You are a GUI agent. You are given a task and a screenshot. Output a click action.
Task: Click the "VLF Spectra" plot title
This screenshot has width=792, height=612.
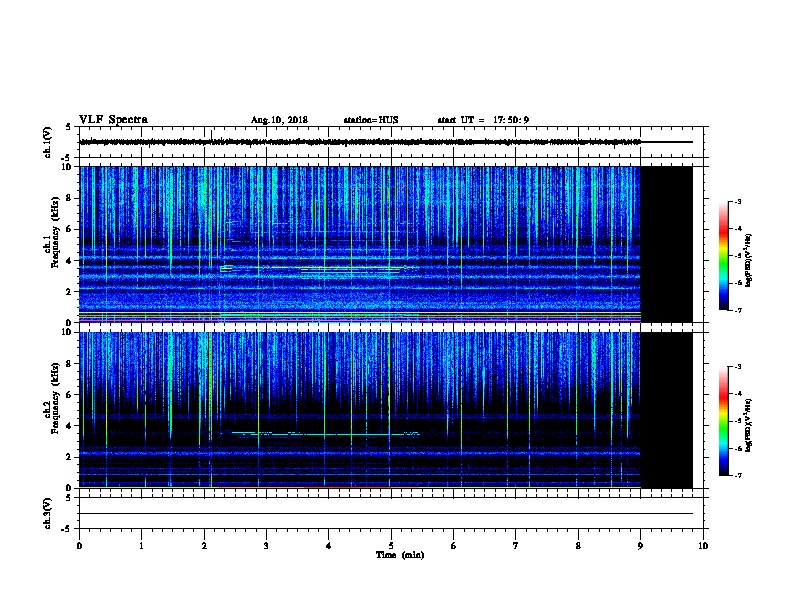coord(113,120)
